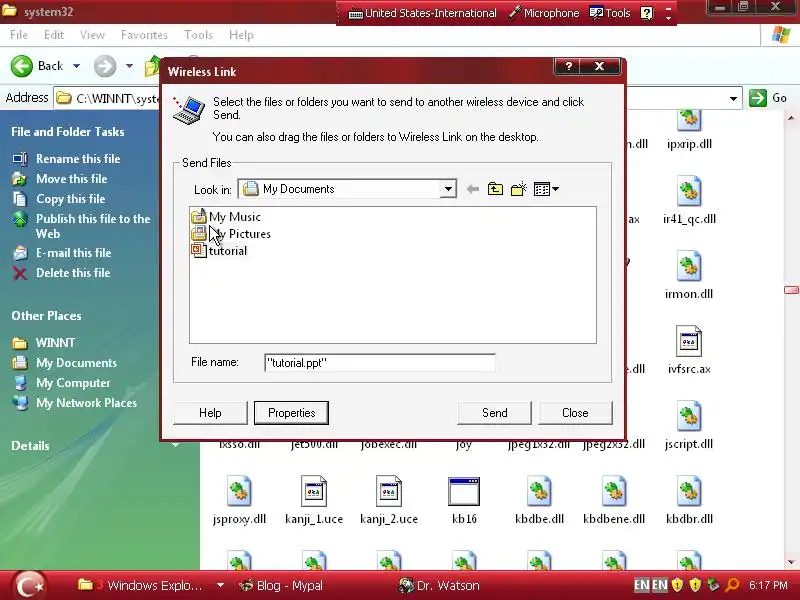This screenshot has height=600, width=800.
Task: Open the View Menu icon dropdown in dialog
Action: coord(546,189)
